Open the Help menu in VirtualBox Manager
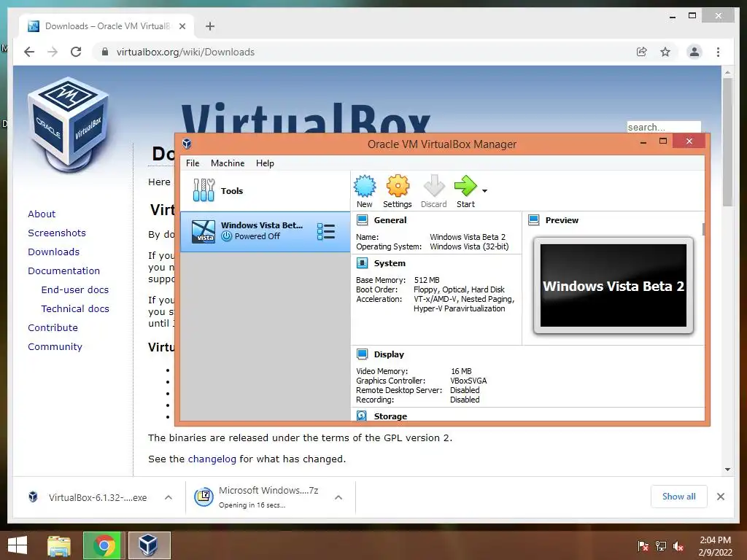Image resolution: width=747 pixels, height=560 pixels. pyautogui.click(x=265, y=163)
